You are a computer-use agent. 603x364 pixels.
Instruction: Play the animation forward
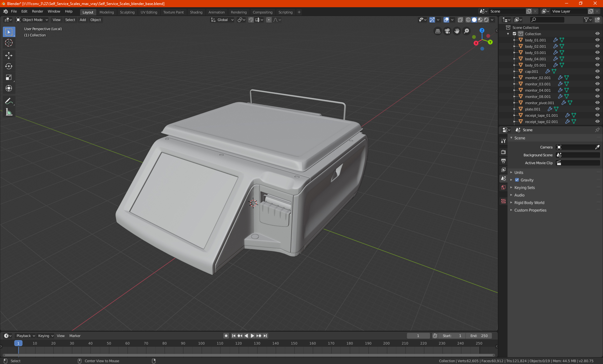253,336
